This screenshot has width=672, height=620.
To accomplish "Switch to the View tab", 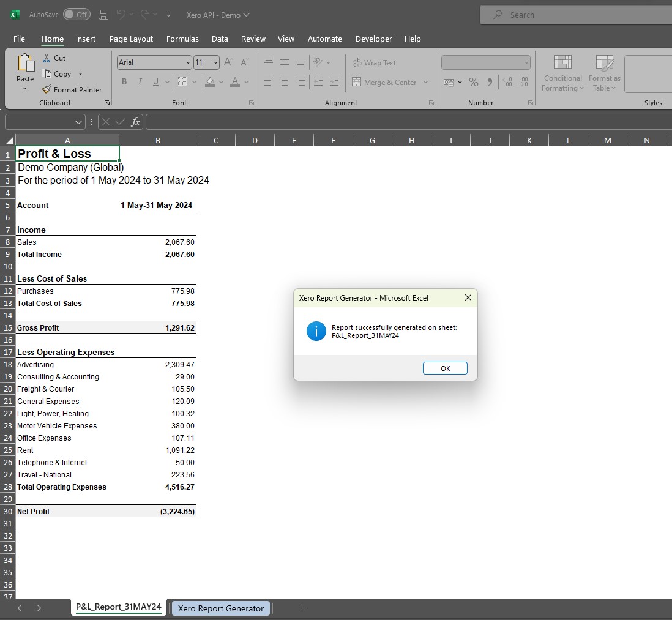I will point(286,39).
